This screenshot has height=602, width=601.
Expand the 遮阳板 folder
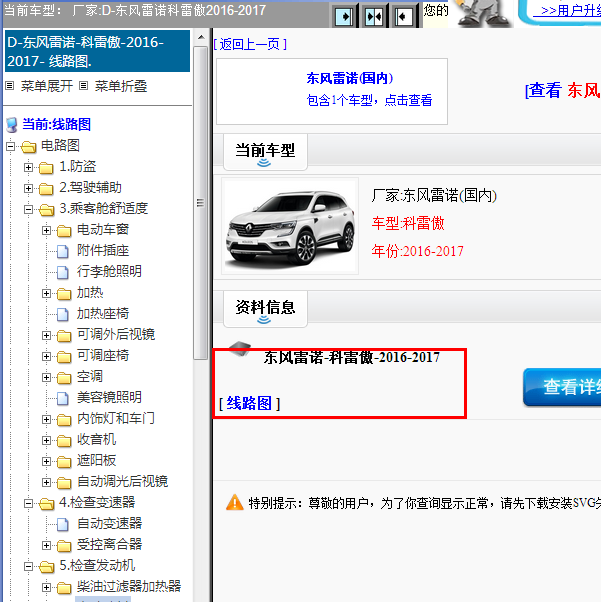[46, 461]
